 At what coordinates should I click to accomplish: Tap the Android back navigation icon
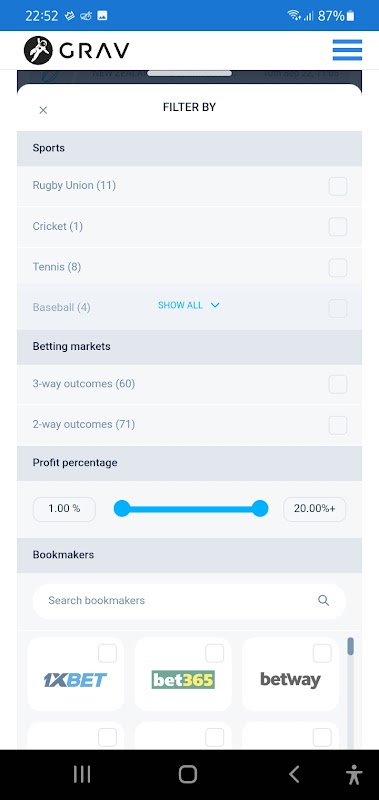tap(294, 774)
